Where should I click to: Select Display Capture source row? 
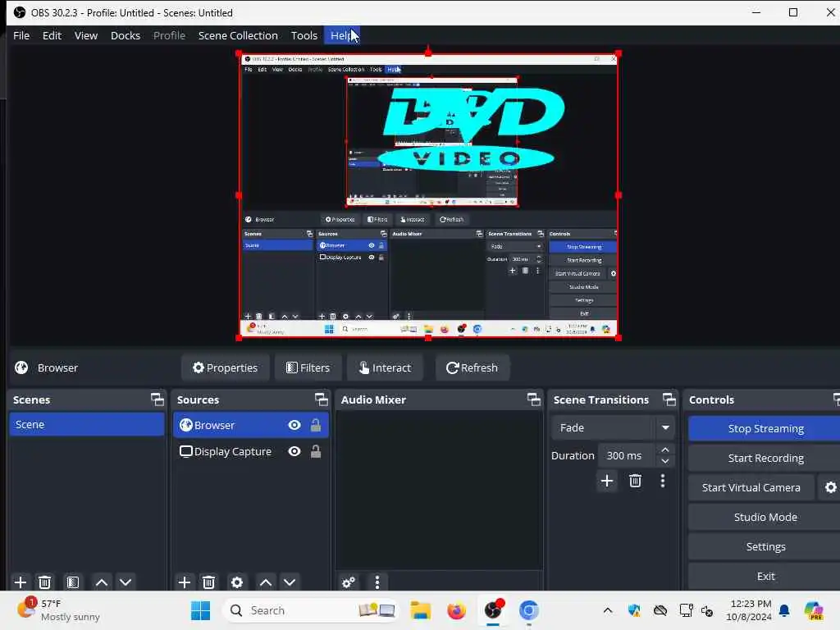click(x=251, y=452)
